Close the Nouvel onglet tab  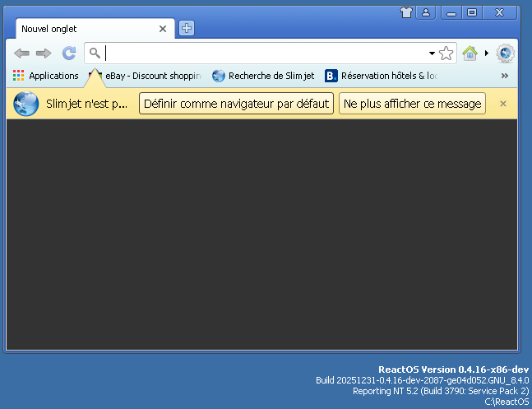(163, 29)
